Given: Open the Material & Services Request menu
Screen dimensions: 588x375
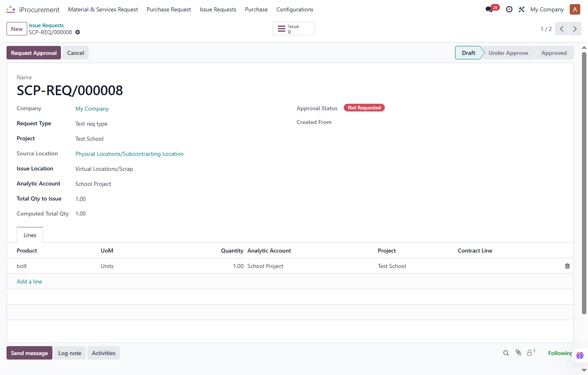Looking at the screenshot, I should click(x=103, y=9).
